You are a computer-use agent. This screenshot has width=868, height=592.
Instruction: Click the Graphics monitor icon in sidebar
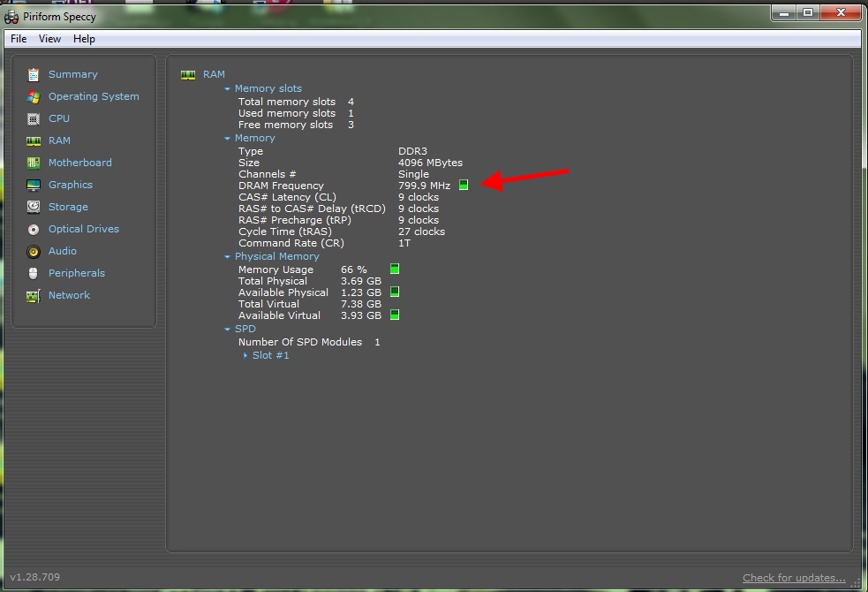[34, 185]
